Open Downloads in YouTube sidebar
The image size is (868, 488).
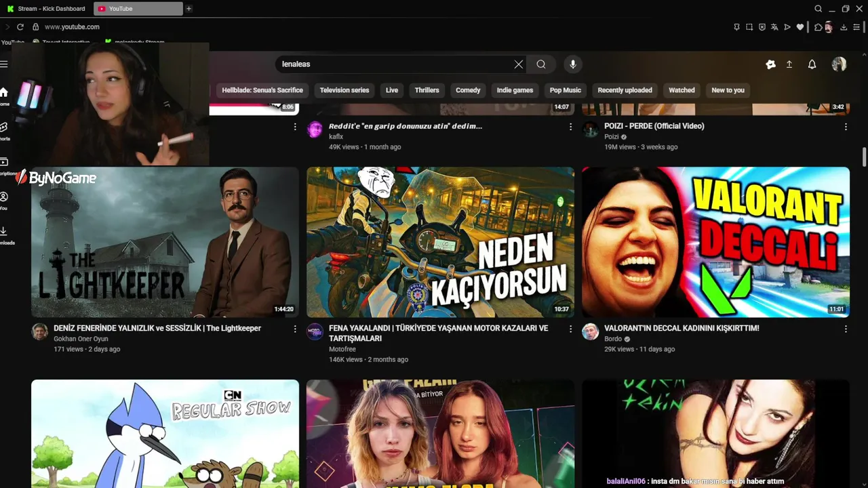pyautogui.click(x=4, y=235)
